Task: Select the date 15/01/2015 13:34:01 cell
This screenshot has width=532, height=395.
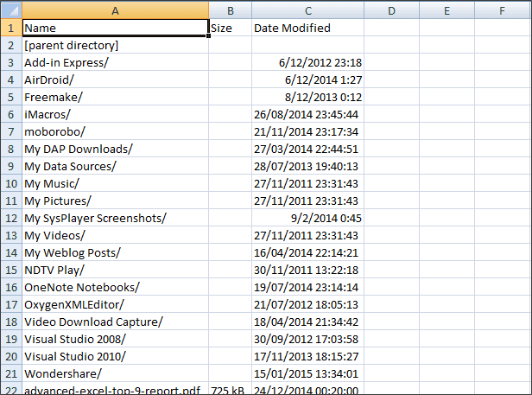Action: pos(307,373)
